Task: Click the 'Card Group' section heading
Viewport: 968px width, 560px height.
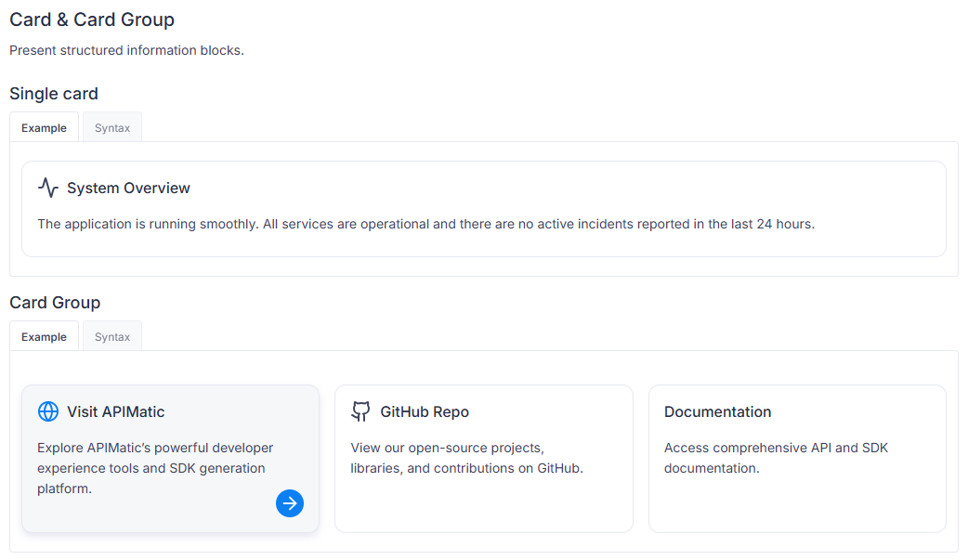Action: pyautogui.click(x=55, y=303)
